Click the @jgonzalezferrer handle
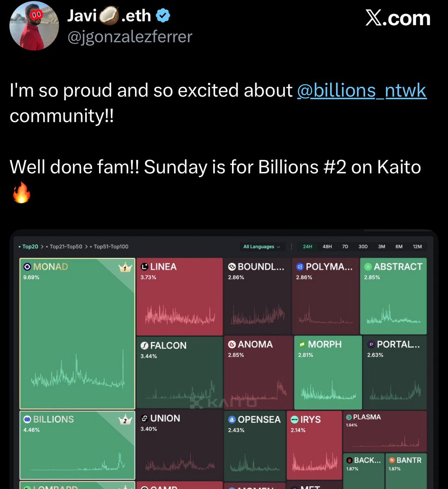448x489 pixels. point(130,37)
